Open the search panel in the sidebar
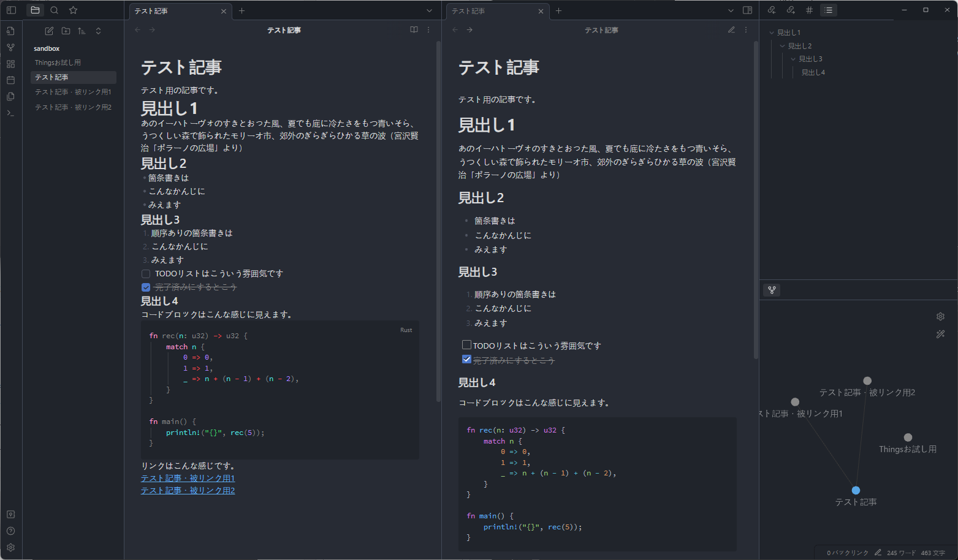Viewport: 958px width, 560px height. coord(55,10)
